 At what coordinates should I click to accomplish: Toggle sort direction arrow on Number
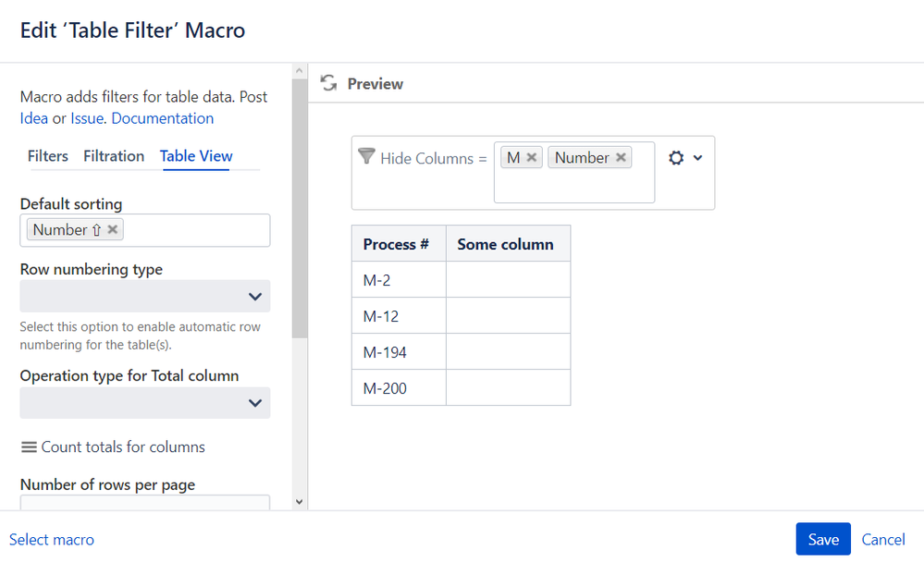96,230
